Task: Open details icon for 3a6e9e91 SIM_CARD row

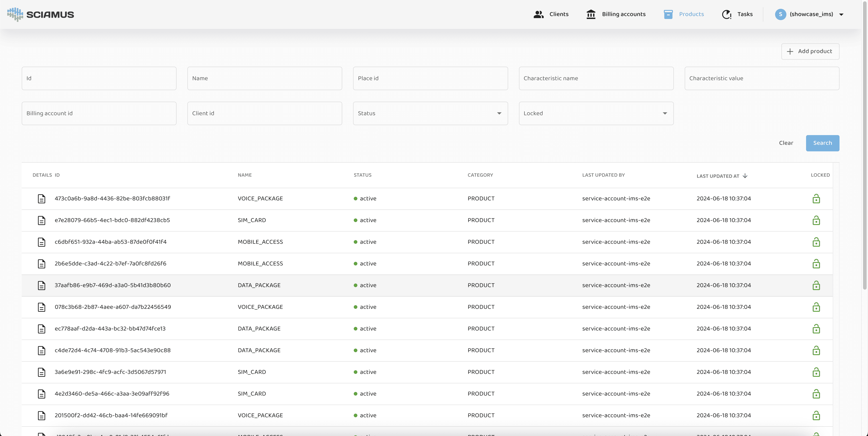Action: pos(41,372)
